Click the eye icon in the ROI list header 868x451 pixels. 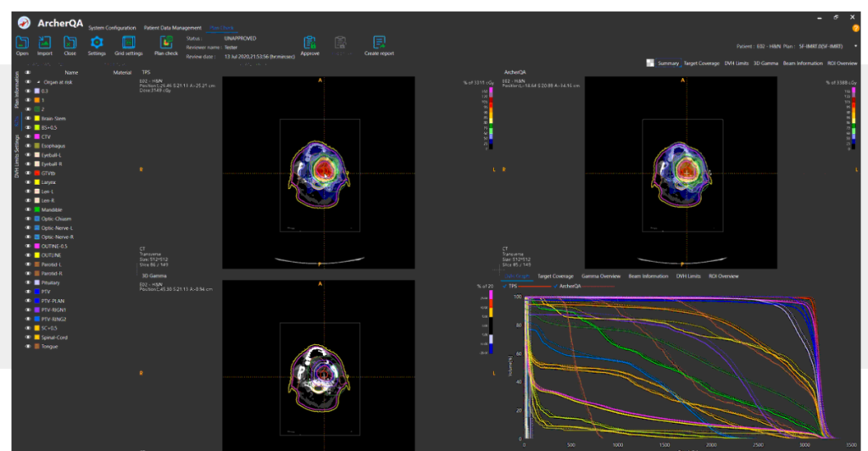click(28, 73)
